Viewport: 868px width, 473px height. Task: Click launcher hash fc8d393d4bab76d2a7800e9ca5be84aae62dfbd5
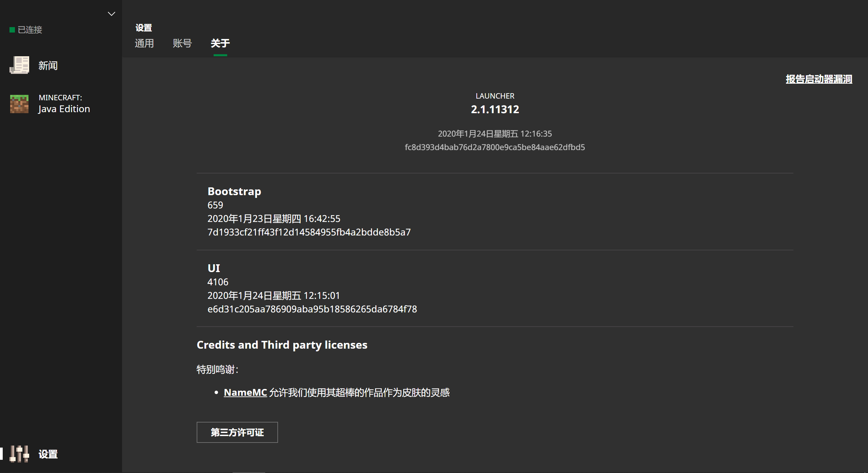coord(495,147)
